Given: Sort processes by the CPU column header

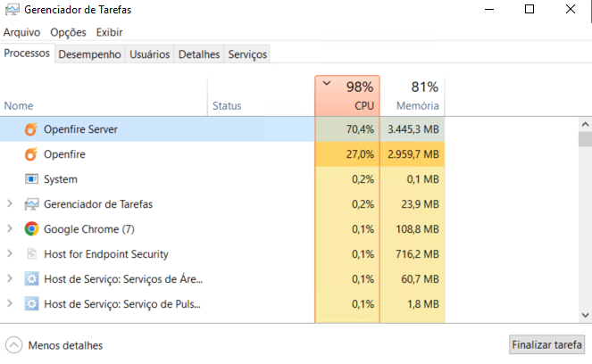Looking at the screenshot, I should pyautogui.click(x=347, y=95).
